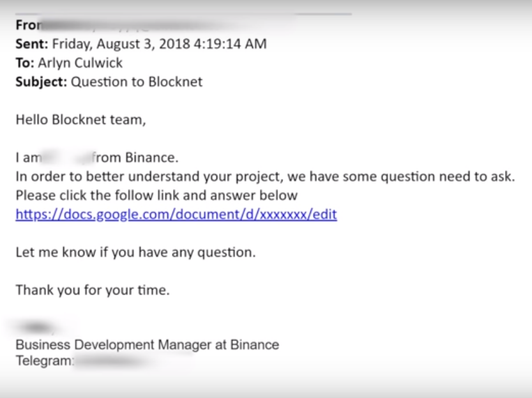Click the subject text Question to Blocknet
Viewport: 532px width, 398px height.
(x=137, y=82)
